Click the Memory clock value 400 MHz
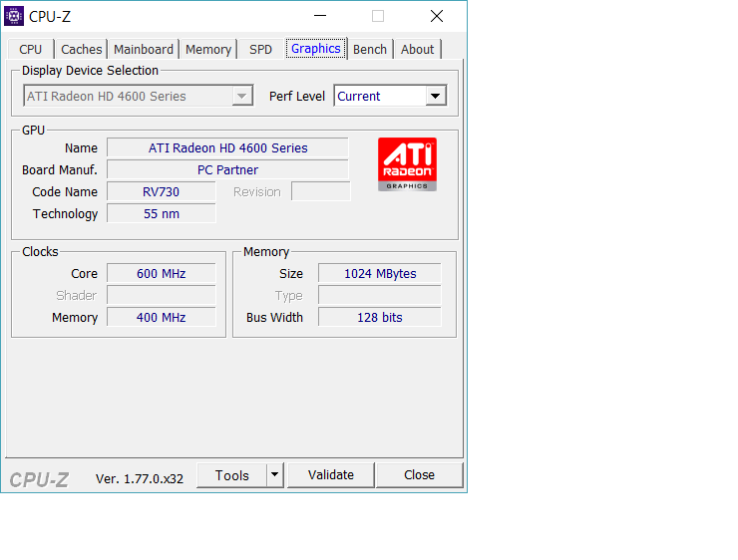Viewport: 738px width, 560px height. click(162, 318)
